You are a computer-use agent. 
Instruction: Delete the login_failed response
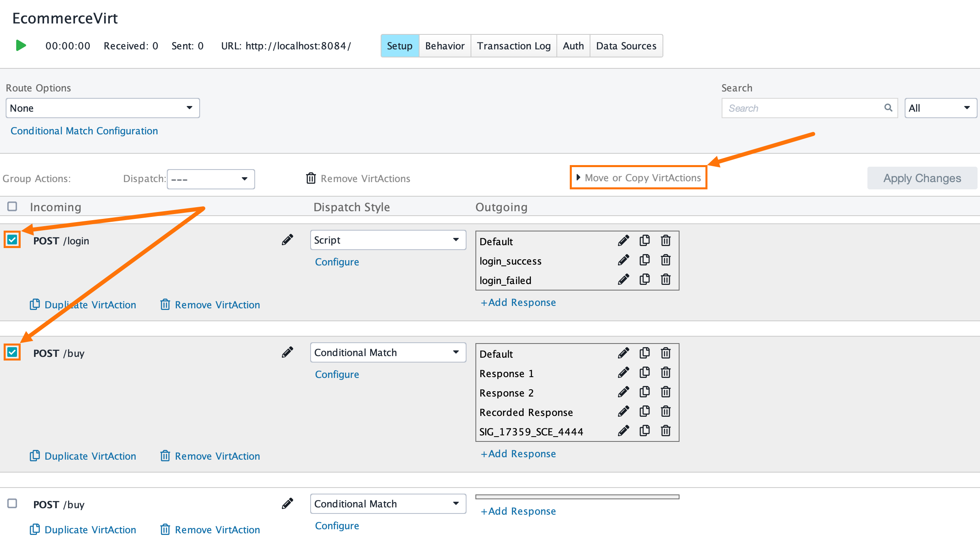666,279
